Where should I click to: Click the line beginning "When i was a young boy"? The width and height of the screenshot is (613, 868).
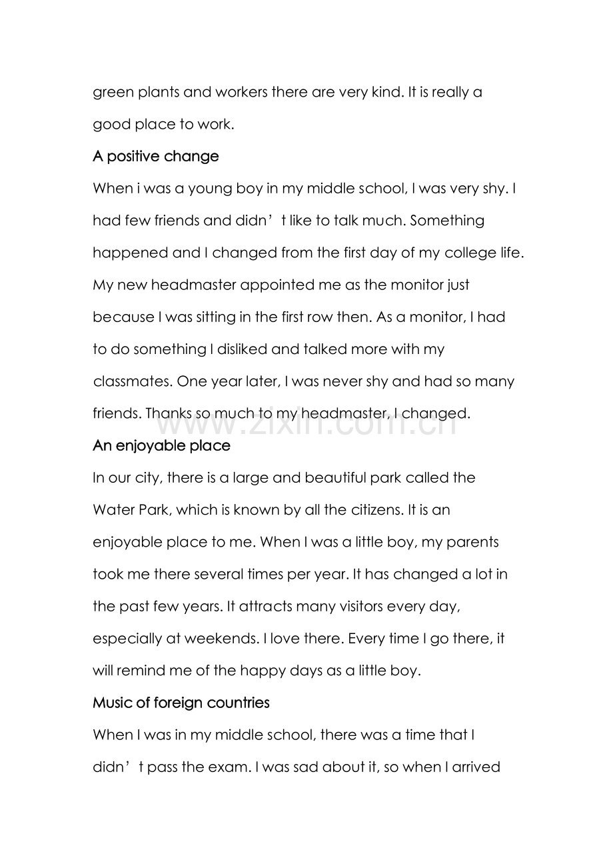[x=305, y=189]
